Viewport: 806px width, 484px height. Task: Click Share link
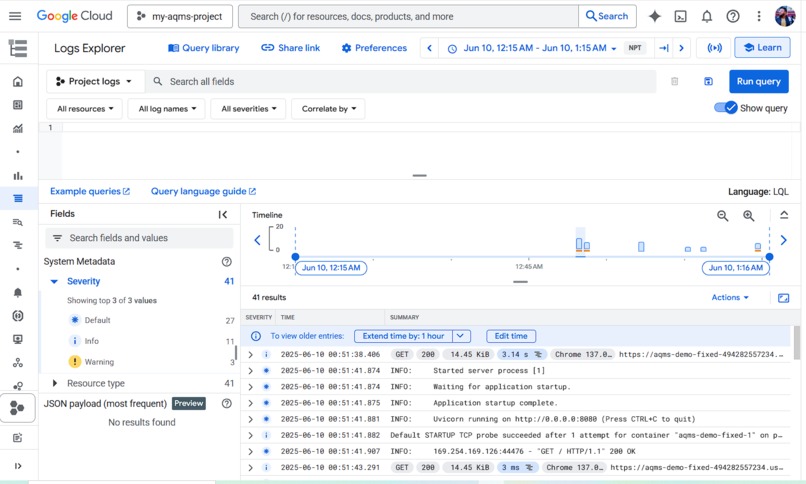[x=290, y=48]
